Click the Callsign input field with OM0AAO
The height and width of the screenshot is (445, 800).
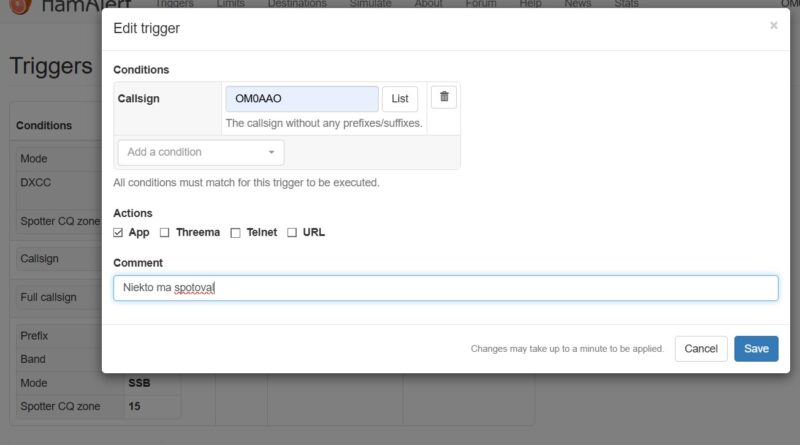pos(302,98)
